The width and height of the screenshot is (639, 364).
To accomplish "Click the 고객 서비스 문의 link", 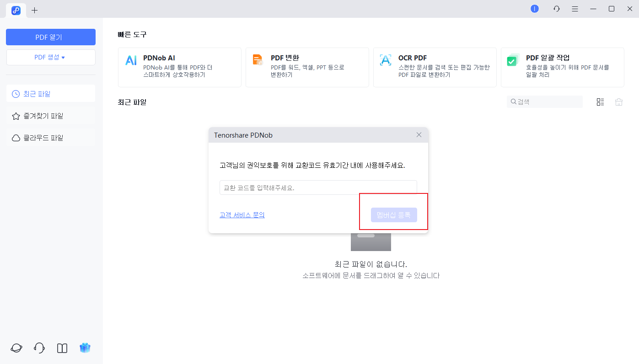I will [242, 215].
